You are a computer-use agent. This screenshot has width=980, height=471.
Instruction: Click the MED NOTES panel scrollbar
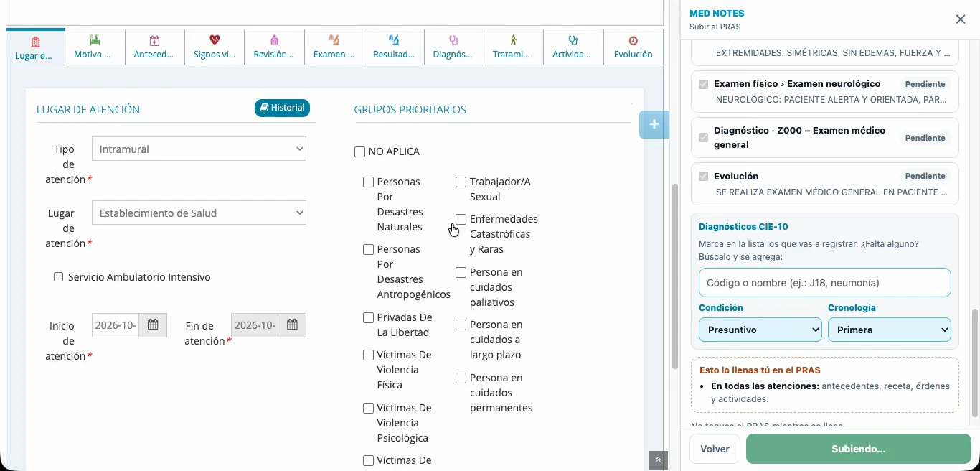coord(974,363)
